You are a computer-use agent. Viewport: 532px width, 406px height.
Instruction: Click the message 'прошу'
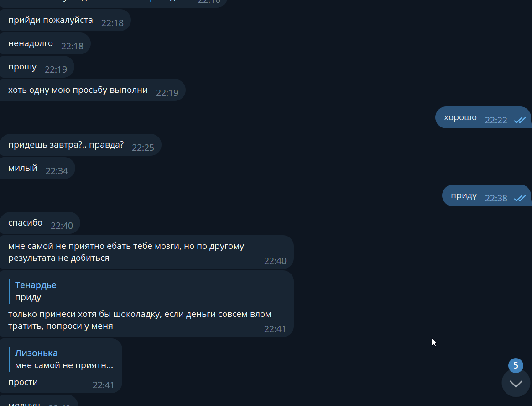click(22, 67)
